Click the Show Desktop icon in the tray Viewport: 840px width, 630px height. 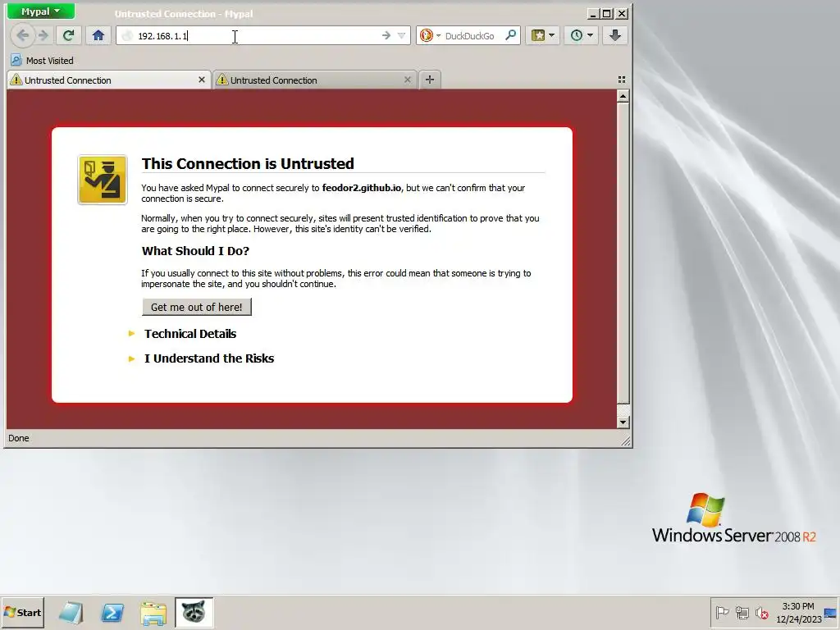coord(831,613)
